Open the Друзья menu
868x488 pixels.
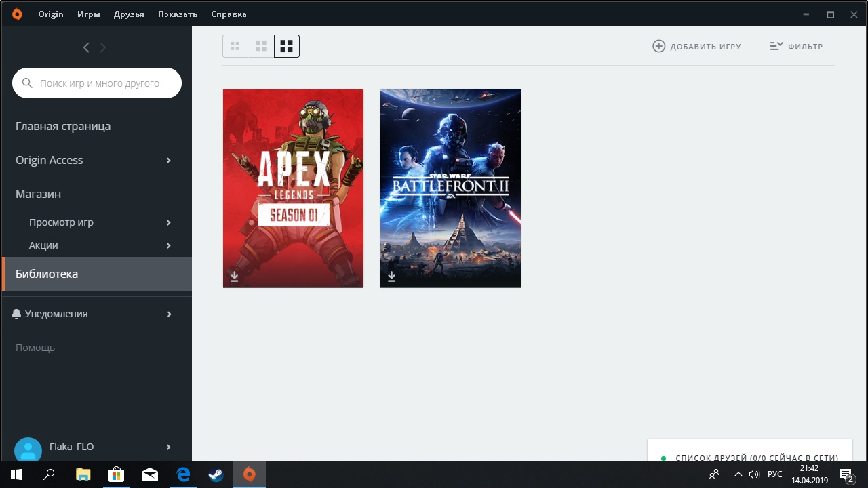tap(129, 14)
